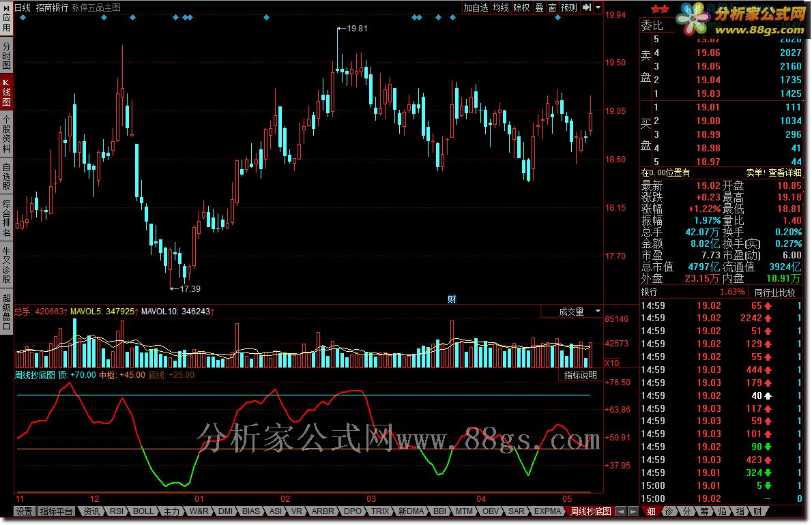Select the OBV indicator tab
Viewport: 812px width, 525px height.
pyautogui.click(x=491, y=511)
